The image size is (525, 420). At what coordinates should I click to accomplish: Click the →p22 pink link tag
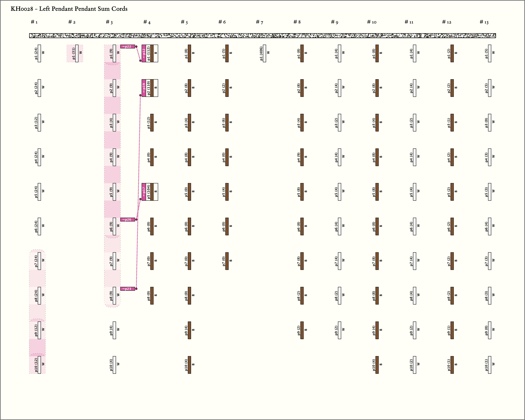click(x=128, y=46)
